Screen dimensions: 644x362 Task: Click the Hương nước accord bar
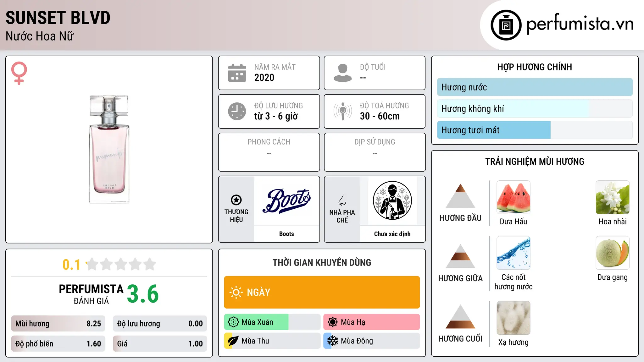[535, 87]
